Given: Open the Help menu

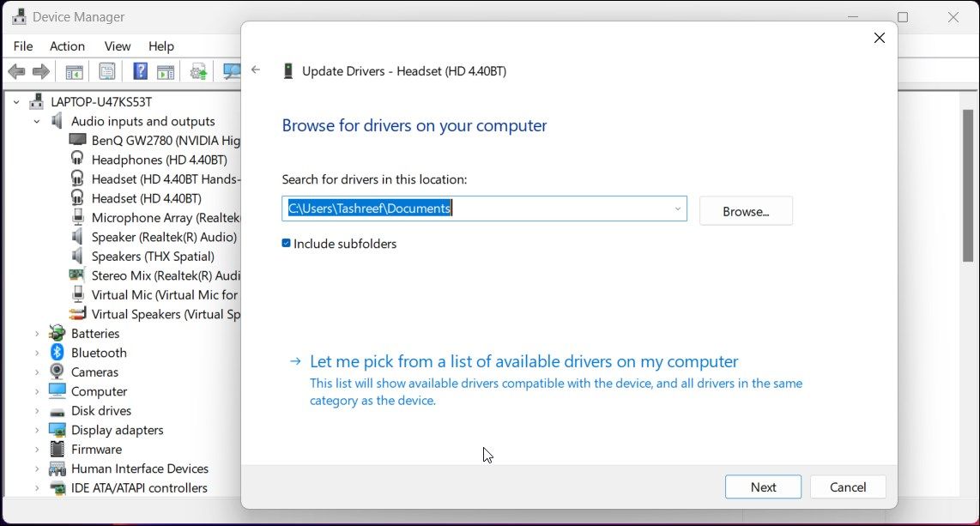Looking at the screenshot, I should pyautogui.click(x=161, y=46).
